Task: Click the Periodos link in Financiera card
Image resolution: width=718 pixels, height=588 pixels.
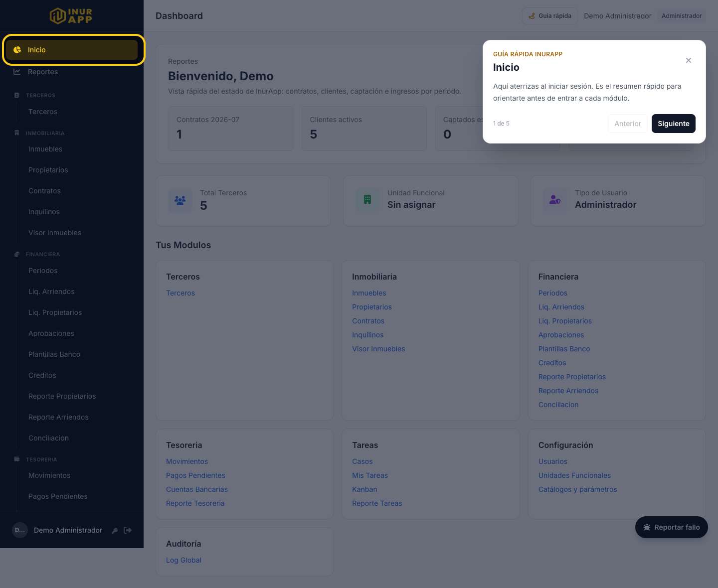Action: pos(553,293)
